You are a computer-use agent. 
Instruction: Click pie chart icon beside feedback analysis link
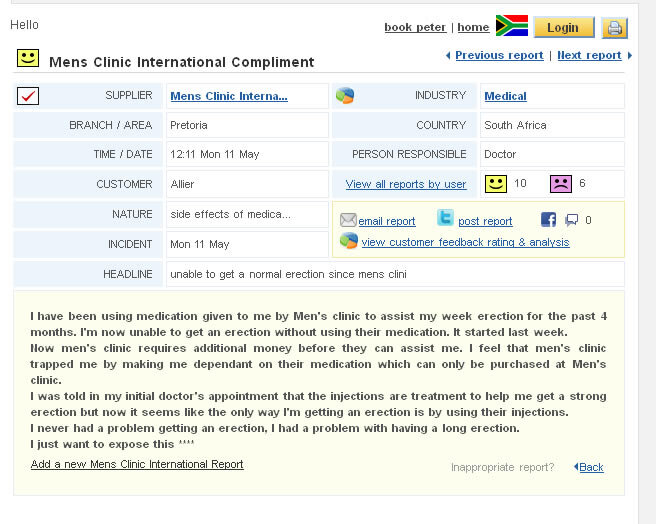tap(349, 241)
